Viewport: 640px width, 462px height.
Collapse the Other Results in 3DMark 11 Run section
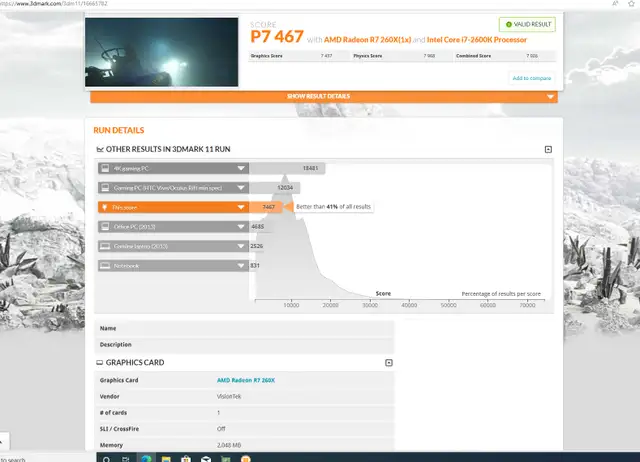tap(548, 149)
